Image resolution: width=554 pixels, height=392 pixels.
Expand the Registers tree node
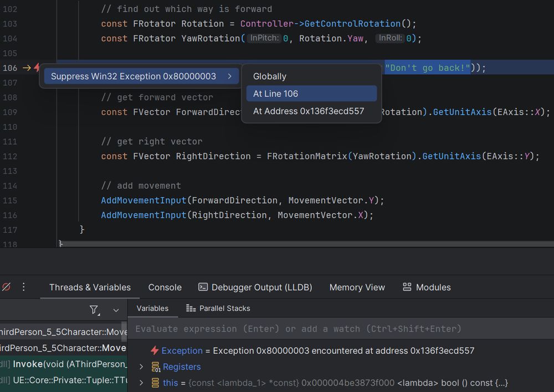(141, 367)
